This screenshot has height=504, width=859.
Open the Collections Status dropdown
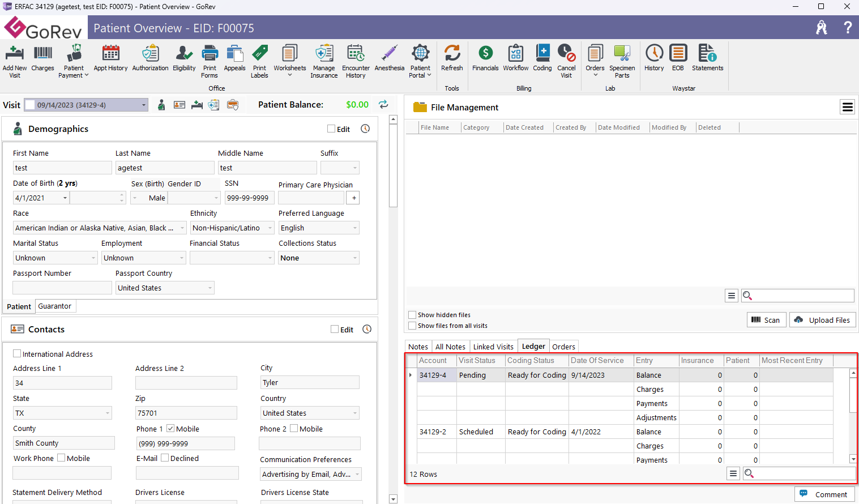355,258
